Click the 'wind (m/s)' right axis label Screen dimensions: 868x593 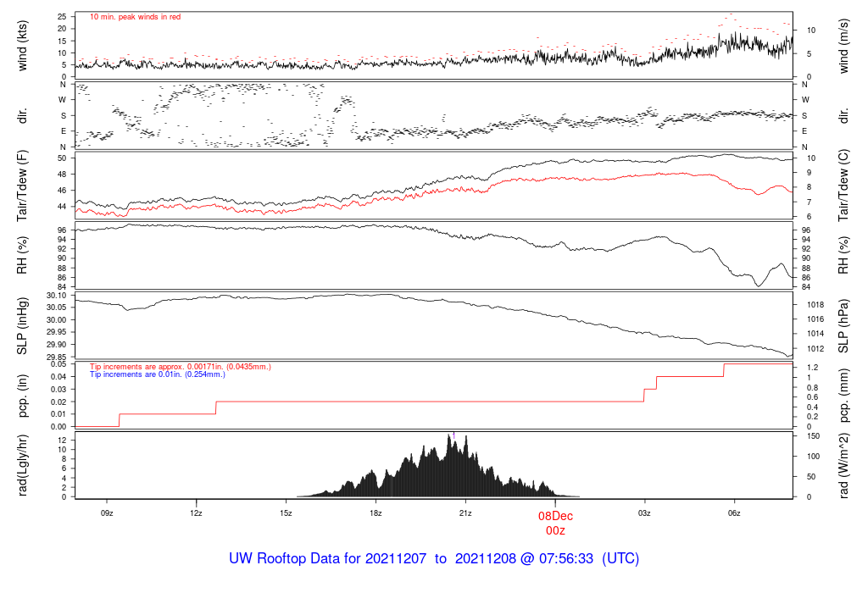coord(843,46)
